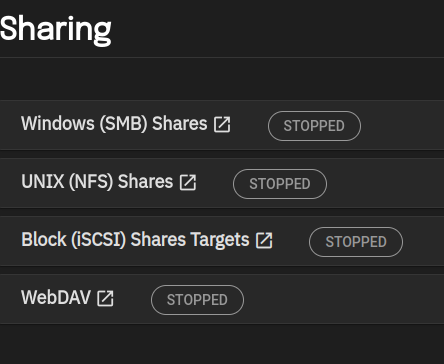Click the Sharing page heading
Image resolution: width=444 pixels, height=364 pixels.
point(55,29)
